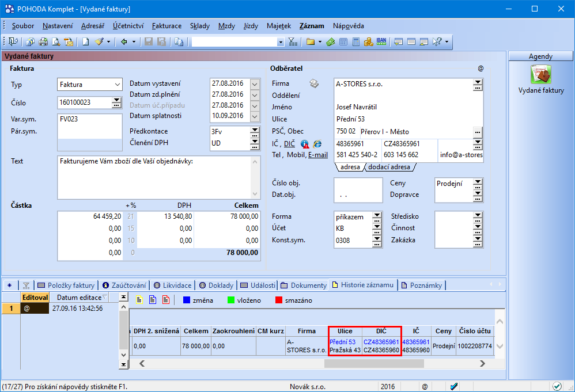
Task: Click the first calculator icon before coins
Action: (x=343, y=42)
